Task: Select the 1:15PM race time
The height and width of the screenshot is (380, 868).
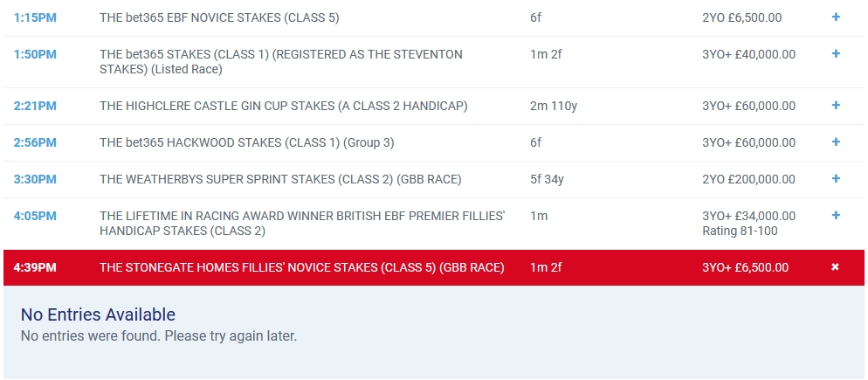Action: point(35,17)
